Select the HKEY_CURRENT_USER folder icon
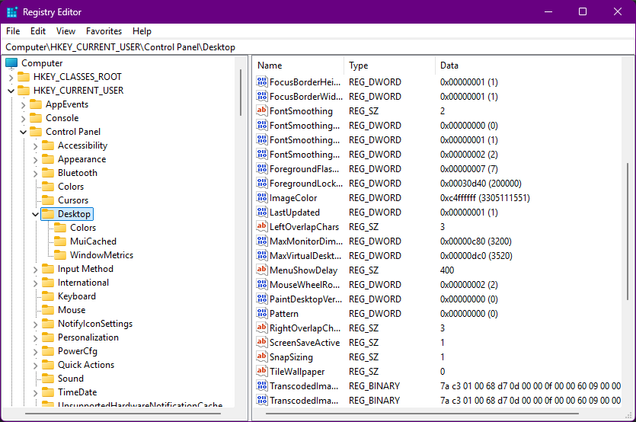The image size is (636, 422). point(24,90)
